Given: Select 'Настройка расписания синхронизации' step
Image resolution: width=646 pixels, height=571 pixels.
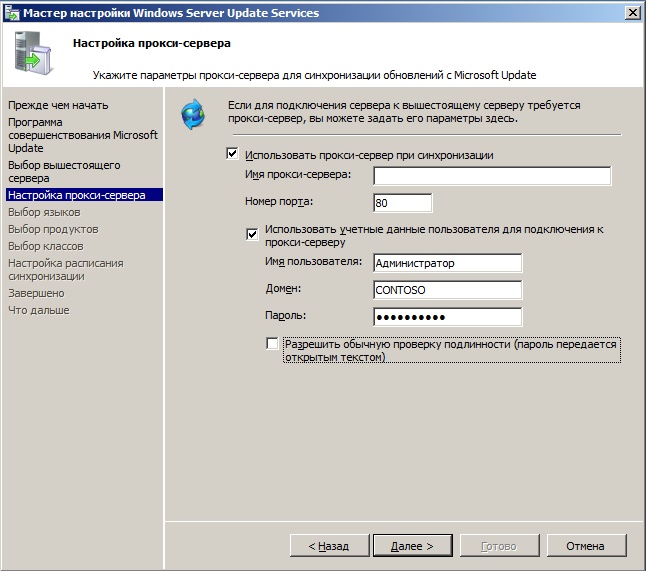Looking at the screenshot, I should coord(66,269).
